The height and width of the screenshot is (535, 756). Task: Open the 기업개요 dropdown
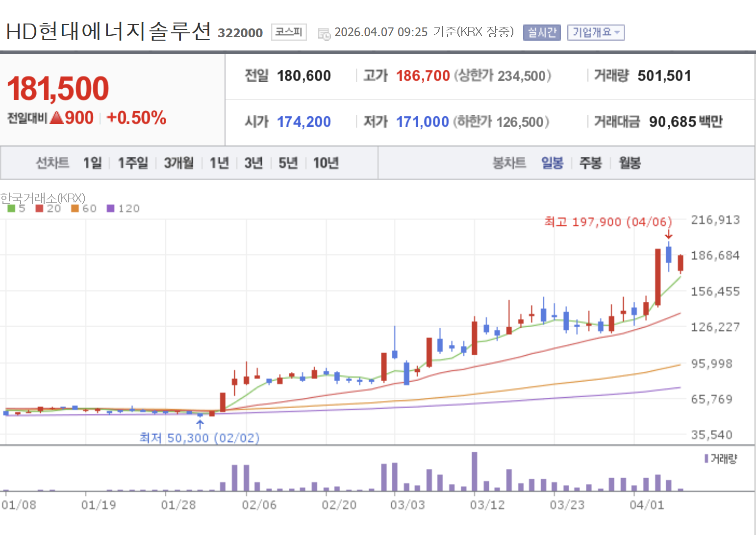click(596, 32)
